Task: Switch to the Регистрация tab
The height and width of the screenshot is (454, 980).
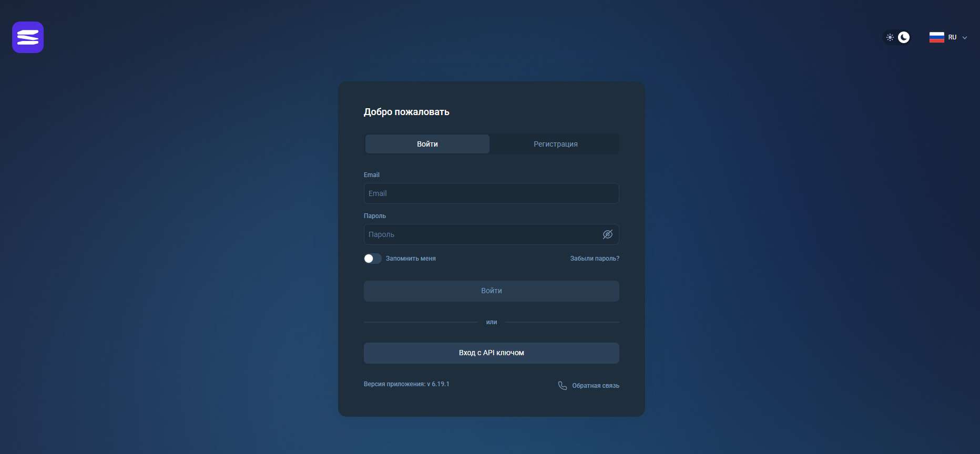Action: pos(555,144)
